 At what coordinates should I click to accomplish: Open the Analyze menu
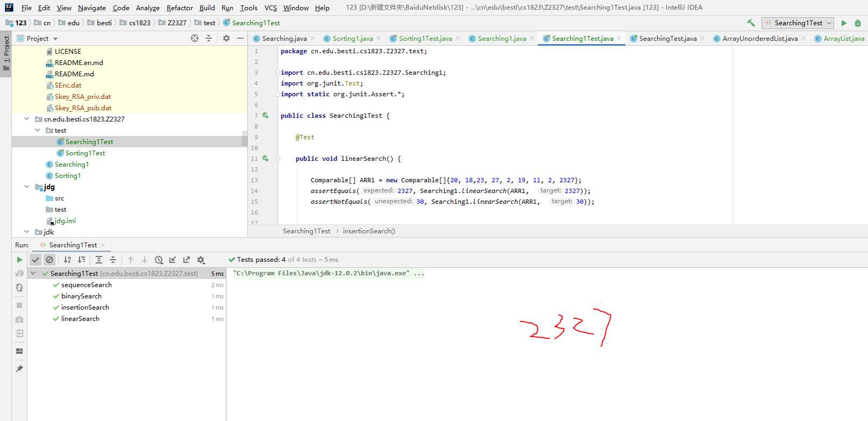click(x=147, y=8)
